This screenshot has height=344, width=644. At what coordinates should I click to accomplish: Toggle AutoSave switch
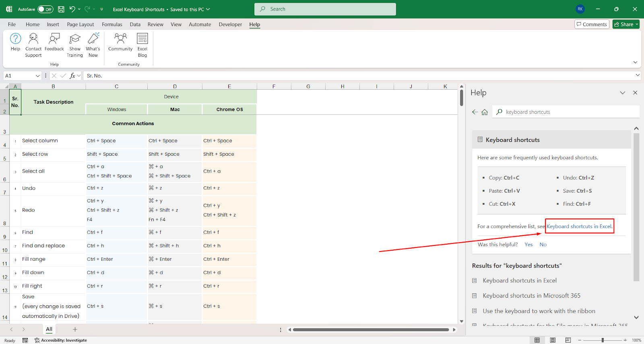point(45,9)
